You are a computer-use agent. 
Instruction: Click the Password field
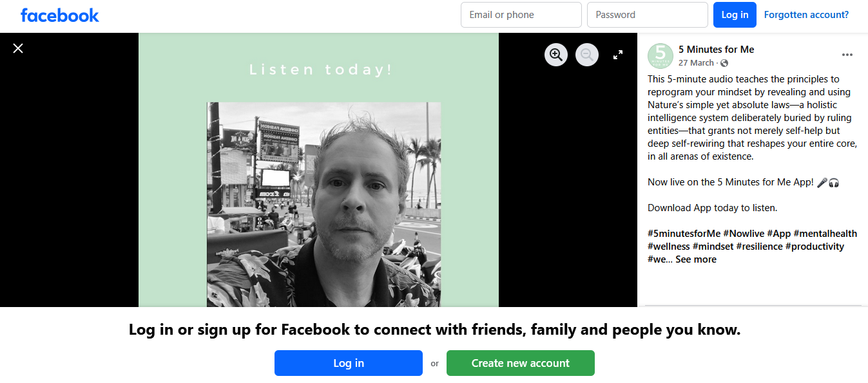[x=648, y=15]
